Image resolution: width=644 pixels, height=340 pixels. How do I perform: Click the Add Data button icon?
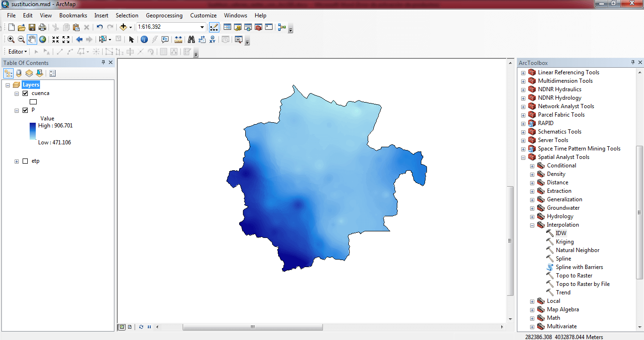pyautogui.click(x=123, y=27)
